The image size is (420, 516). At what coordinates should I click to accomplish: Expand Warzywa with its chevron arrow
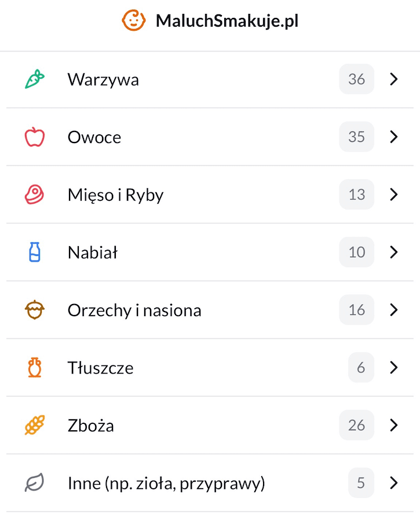pyautogui.click(x=394, y=79)
